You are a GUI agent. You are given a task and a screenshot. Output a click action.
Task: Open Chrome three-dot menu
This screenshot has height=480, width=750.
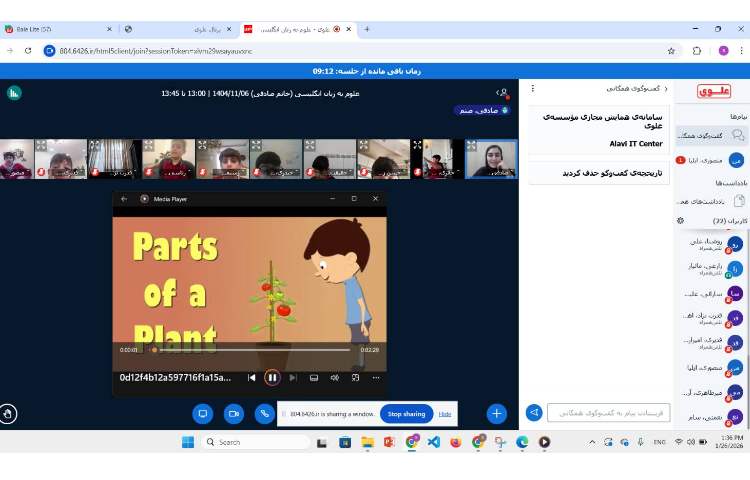pyautogui.click(x=741, y=51)
